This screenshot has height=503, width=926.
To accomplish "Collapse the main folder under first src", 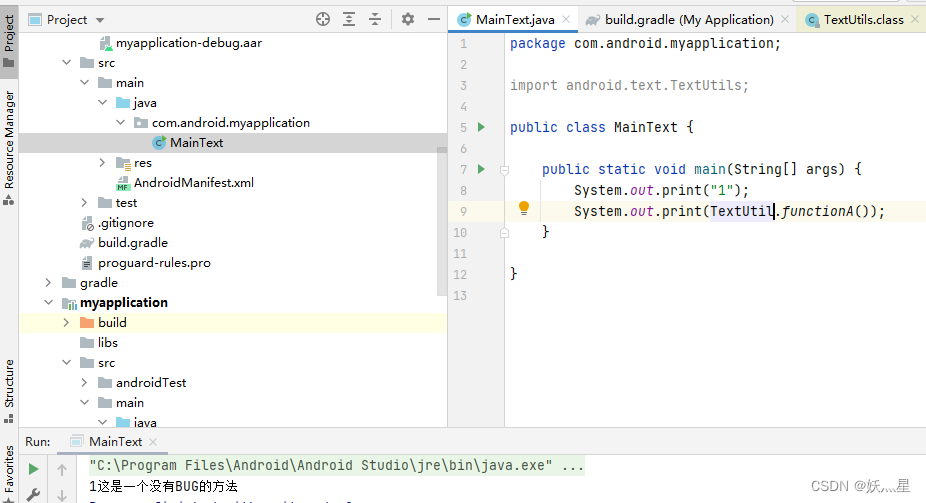I will click(84, 83).
